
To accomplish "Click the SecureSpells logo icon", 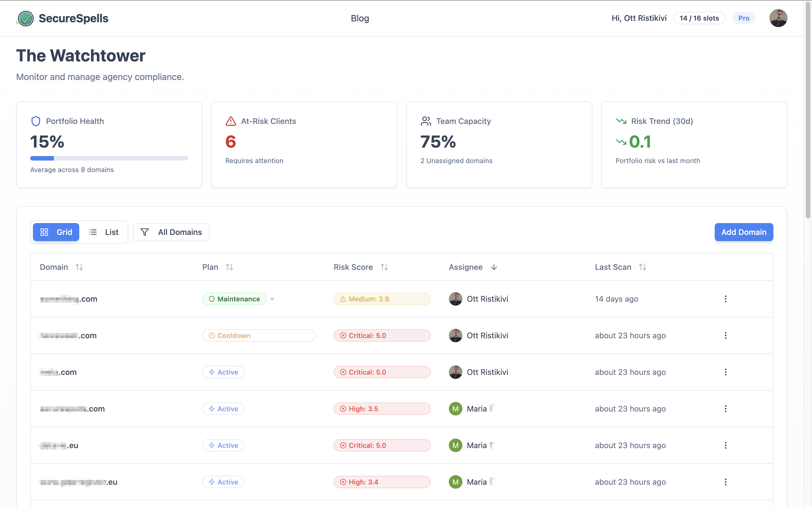I will pos(25,18).
